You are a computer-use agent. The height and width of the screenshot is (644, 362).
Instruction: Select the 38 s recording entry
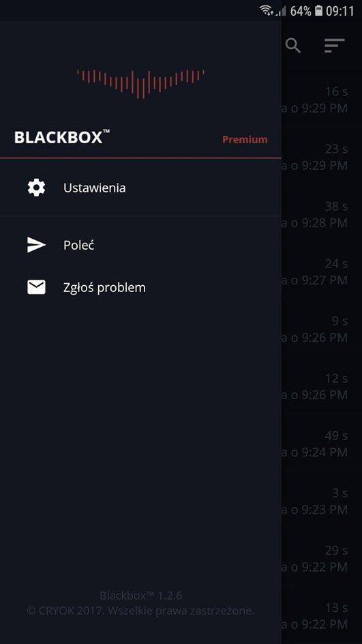pyautogui.click(x=322, y=214)
